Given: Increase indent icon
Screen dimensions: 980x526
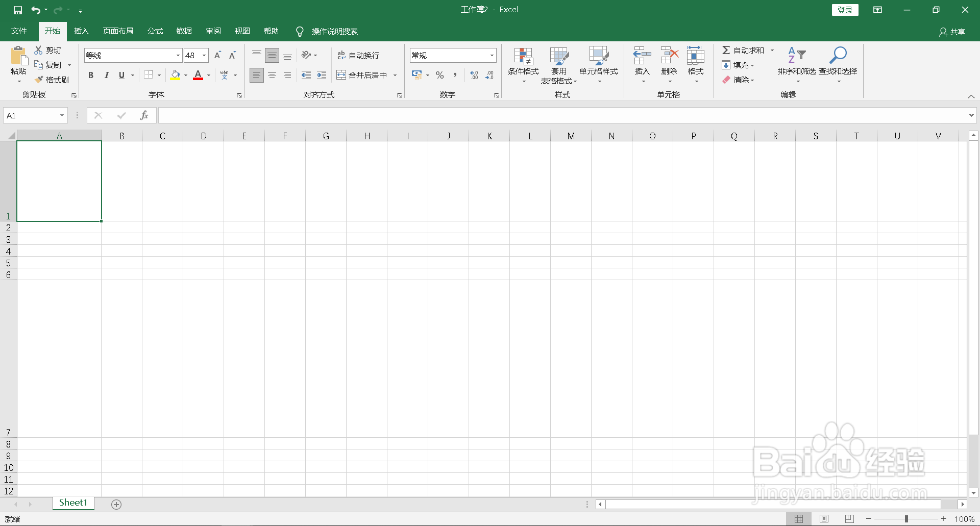Looking at the screenshot, I should tap(322, 75).
